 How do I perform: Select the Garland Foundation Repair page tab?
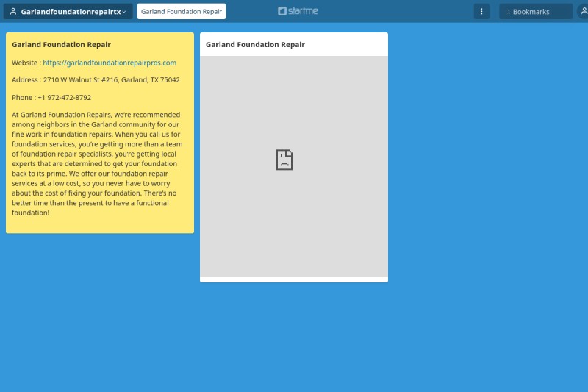click(182, 12)
